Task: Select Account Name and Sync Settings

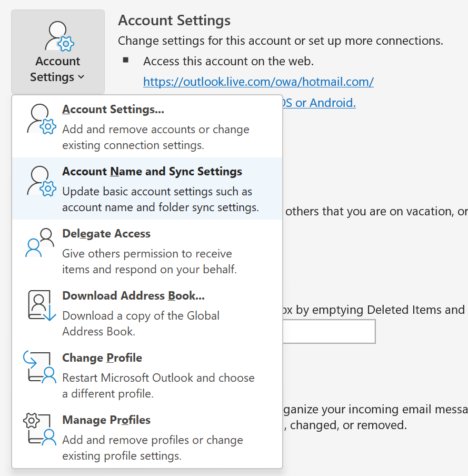Action: pos(147,189)
